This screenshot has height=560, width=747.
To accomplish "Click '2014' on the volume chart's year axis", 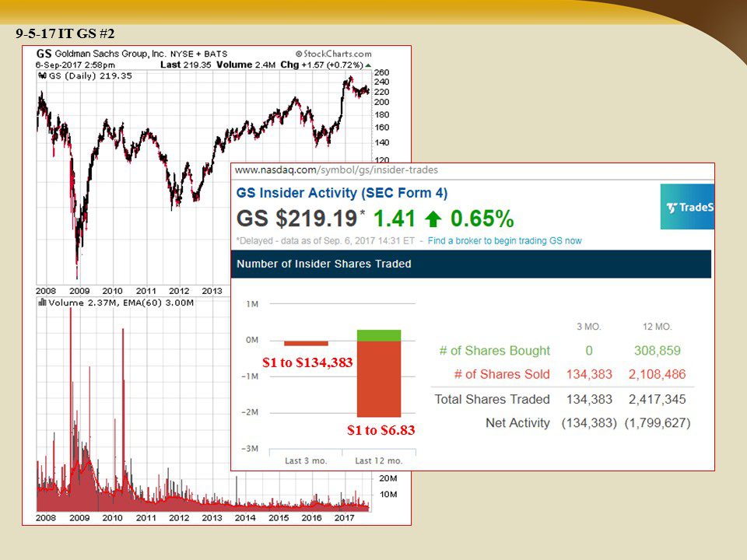I will point(245,518).
